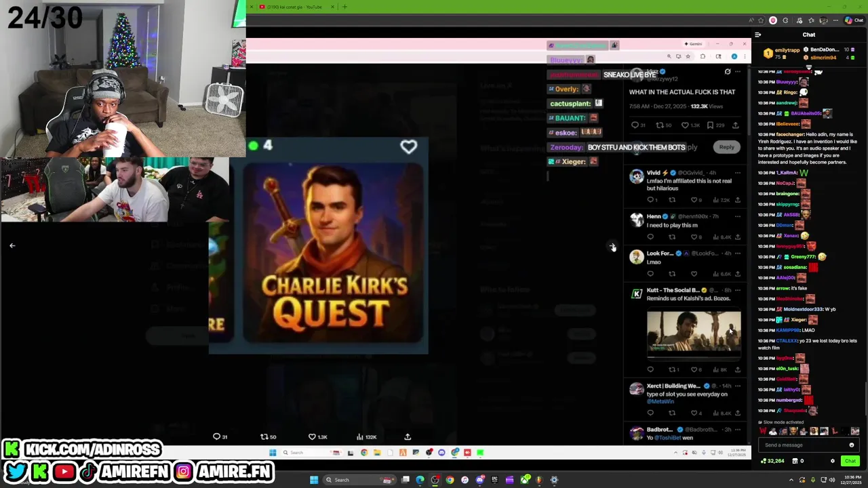
Task: Like Vivid's reply
Action: pyautogui.click(x=694, y=200)
